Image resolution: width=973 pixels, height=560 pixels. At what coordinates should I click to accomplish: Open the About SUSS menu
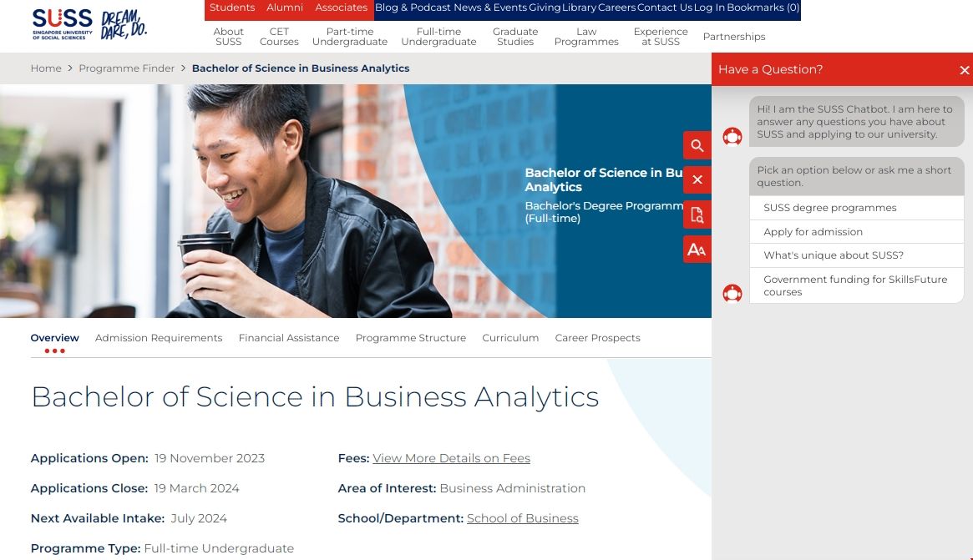pos(228,37)
